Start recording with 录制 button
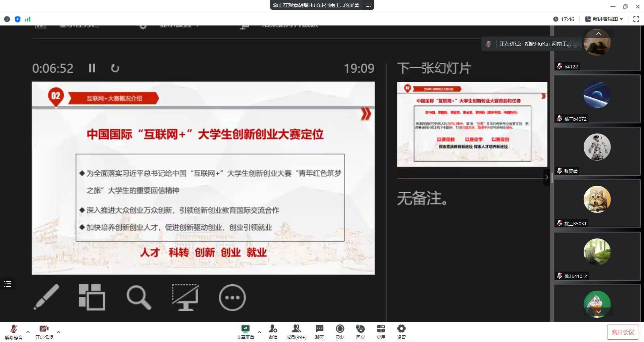 (x=340, y=332)
